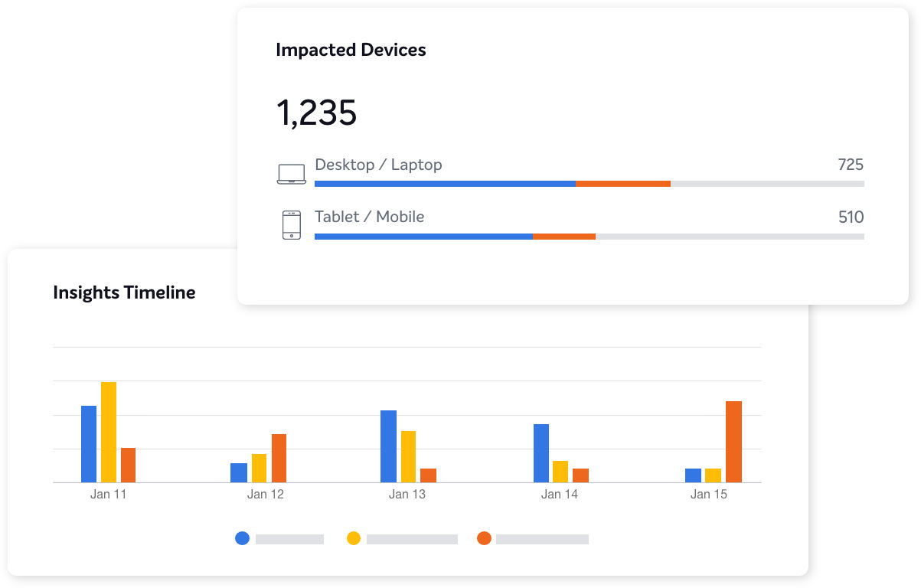Select the tall orange Jan 15 bar
The height and width of the screenshot is (588, 921).
(733, 442)
